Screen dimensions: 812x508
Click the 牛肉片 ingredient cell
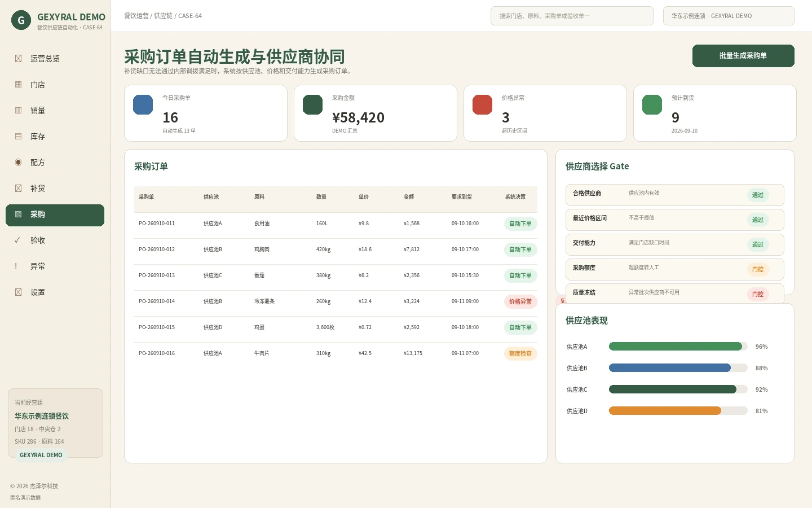click(262, 353)
